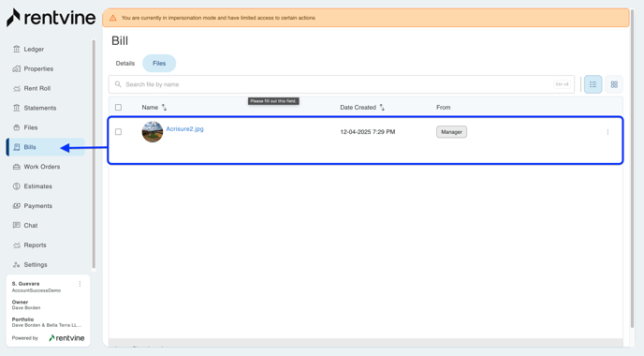The image size is (644, 356).
Task: Open the Acrisure2.jpg row options menu
Action: pyautogui.click(x=607, y=132)
